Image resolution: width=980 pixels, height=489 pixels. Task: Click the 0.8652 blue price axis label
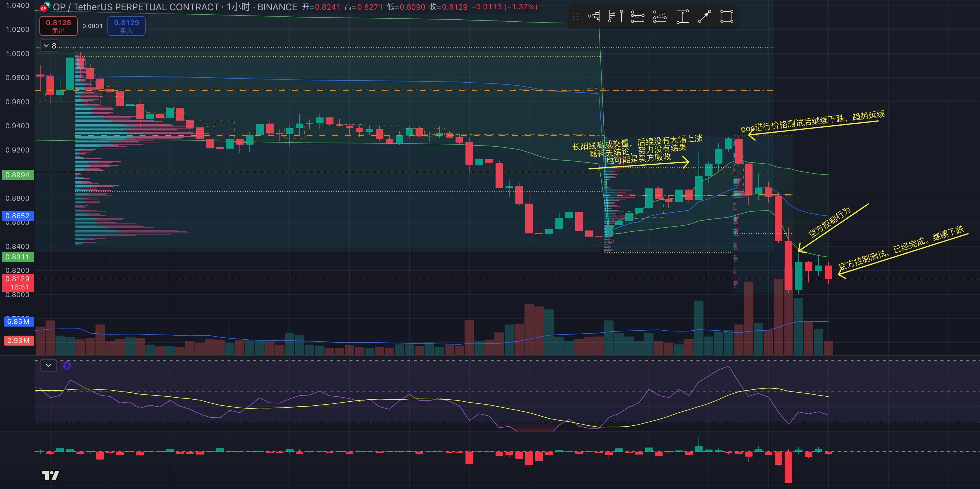pyautogui.click(x=18, y=216)
